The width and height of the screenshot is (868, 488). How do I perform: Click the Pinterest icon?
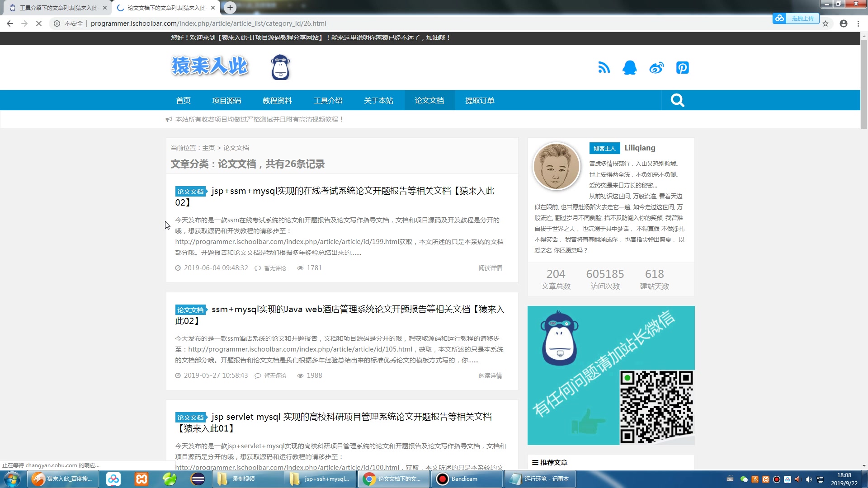(x=682, y=67)
